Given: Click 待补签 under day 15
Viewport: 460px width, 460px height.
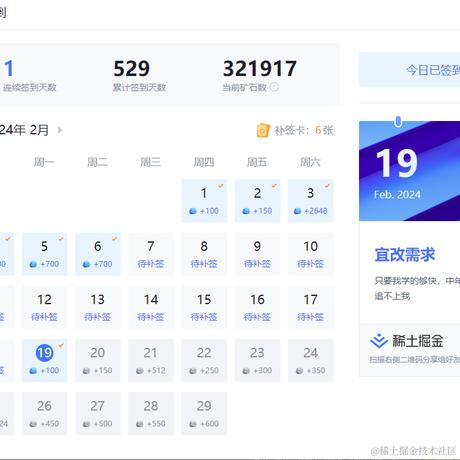Looking at the screenshot, I should pos(204,317).
